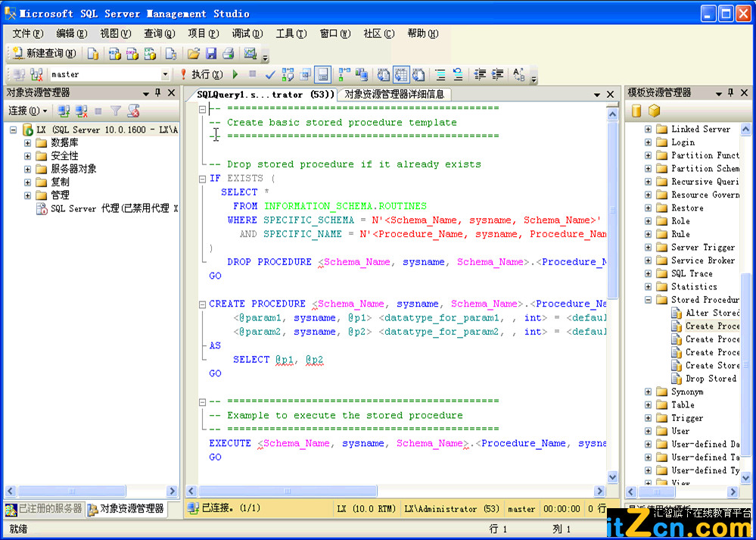
Task: Click the 执行(X) execute button
Action: coord(201,74)
